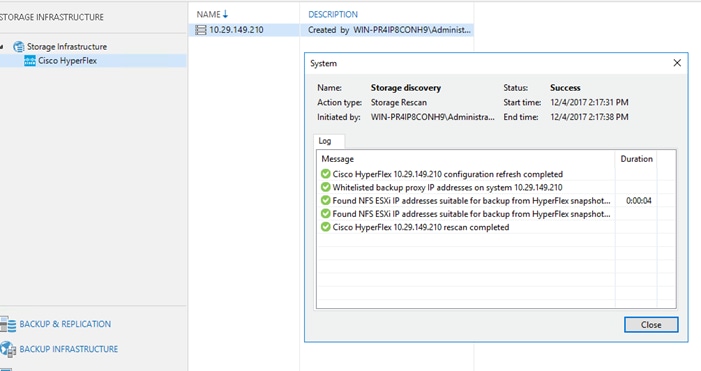Click the Cisco HyperFlex node icon
Viewport: 701px width, 371px height.
30,61
